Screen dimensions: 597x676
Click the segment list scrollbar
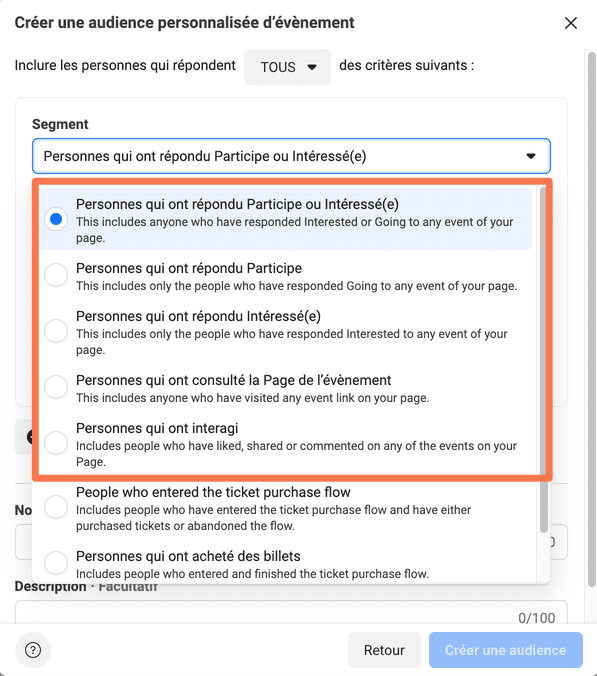543,360
